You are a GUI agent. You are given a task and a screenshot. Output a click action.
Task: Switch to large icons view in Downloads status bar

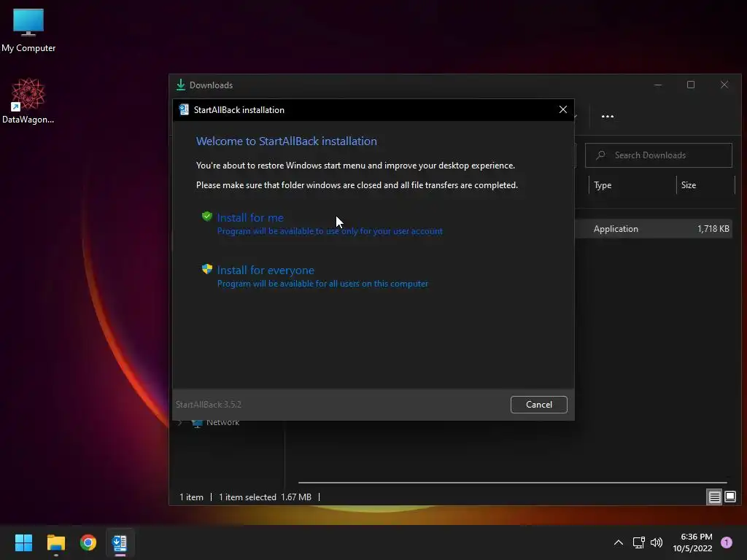pyautogui.click(x=729, y=497)
